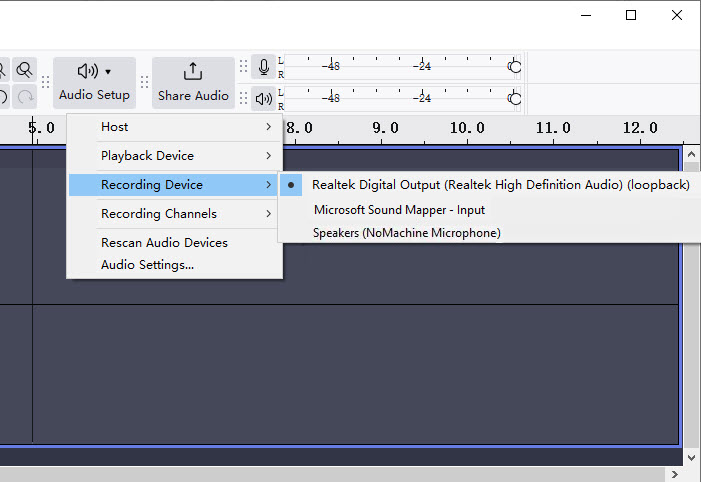
Task: Expand the Recording Channels submenu
Action: coord(175,214)
